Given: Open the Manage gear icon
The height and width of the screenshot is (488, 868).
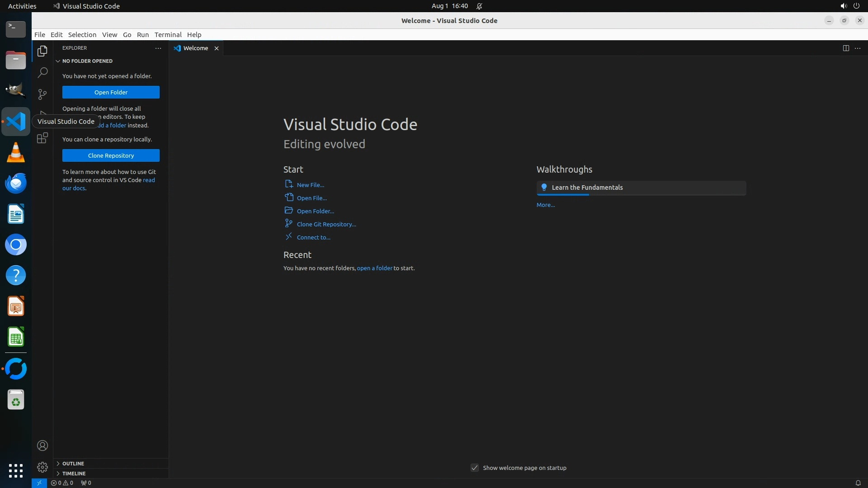Looking at the screenshot, I should 42,467.
